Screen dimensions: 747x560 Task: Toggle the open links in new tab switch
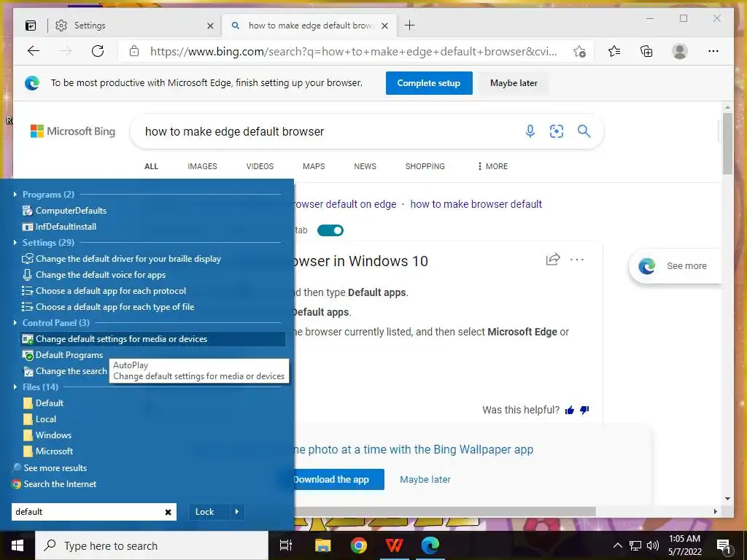(x=330, y=230)
